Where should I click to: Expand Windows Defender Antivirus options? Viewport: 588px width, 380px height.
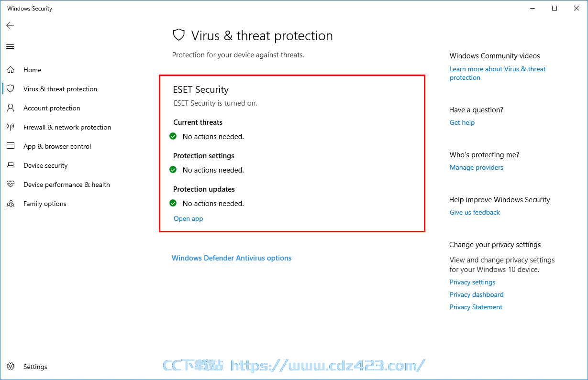point(232,258)
